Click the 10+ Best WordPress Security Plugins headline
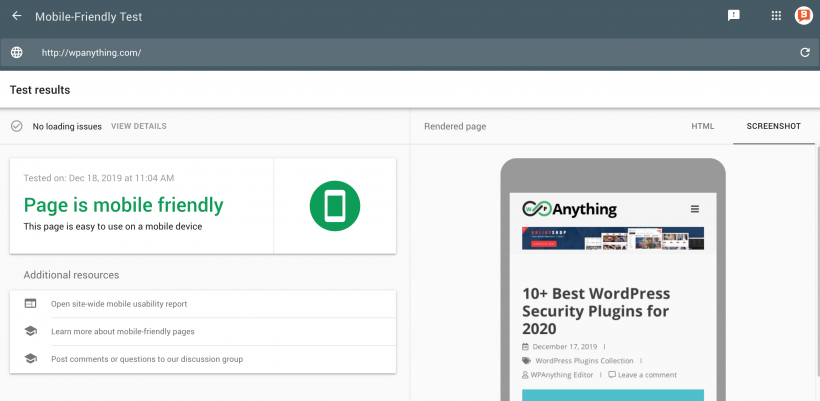 [x=596, y=311]
